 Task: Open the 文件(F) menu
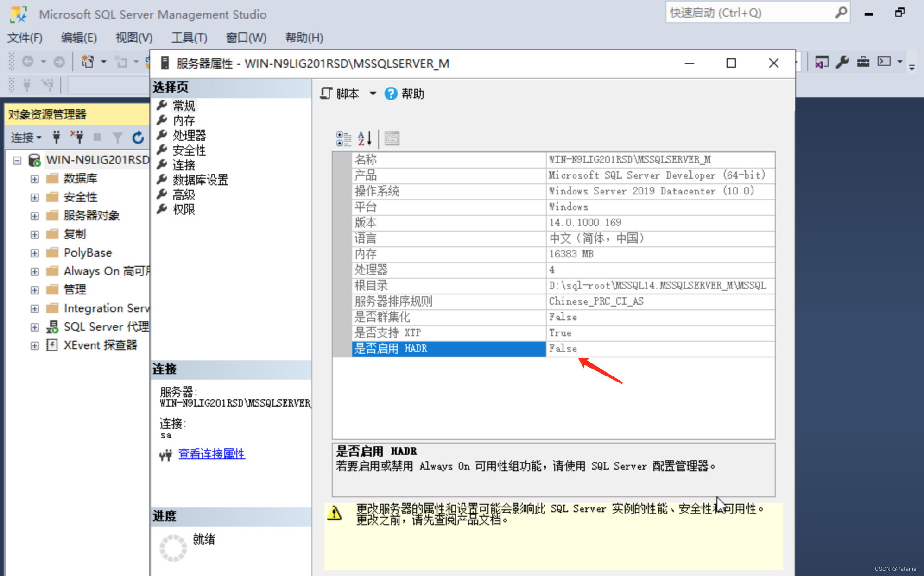tap(25, 38)
